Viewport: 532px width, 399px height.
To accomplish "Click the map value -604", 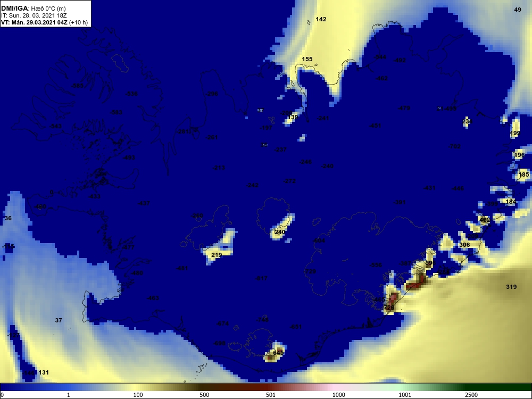I will [x=319, y=240].
